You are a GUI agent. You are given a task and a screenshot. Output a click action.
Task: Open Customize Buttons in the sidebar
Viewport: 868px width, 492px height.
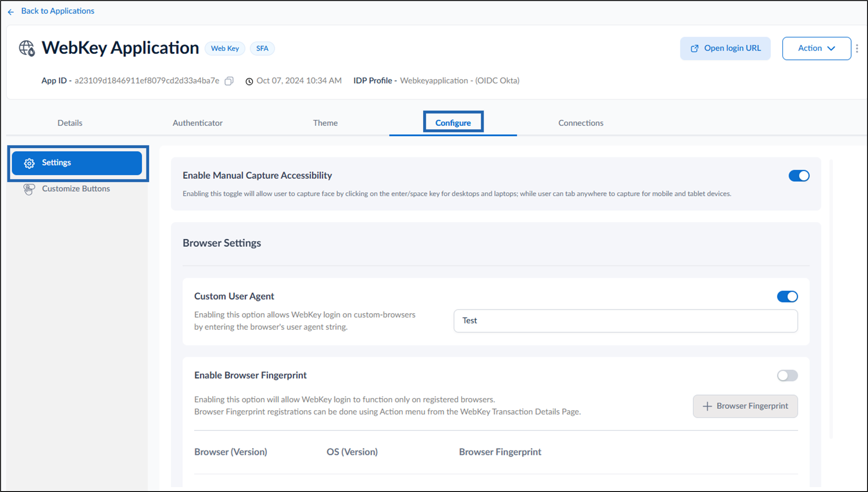76,189
